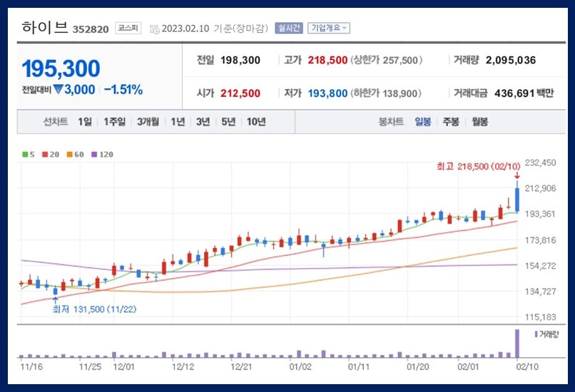575x392 pixels.
Task: Click the 하한가 138,900 text
Action: (x=386, y=93)
